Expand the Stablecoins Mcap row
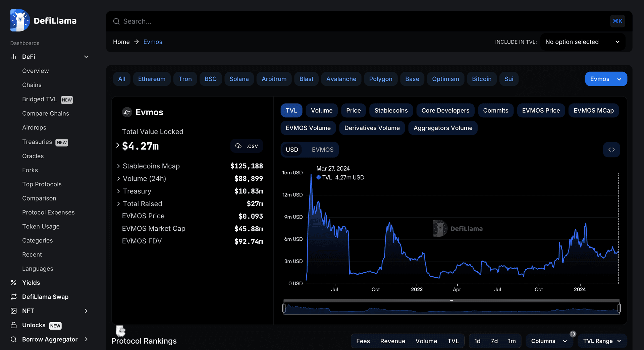The image size is (644, 350). tap(118, 166)
